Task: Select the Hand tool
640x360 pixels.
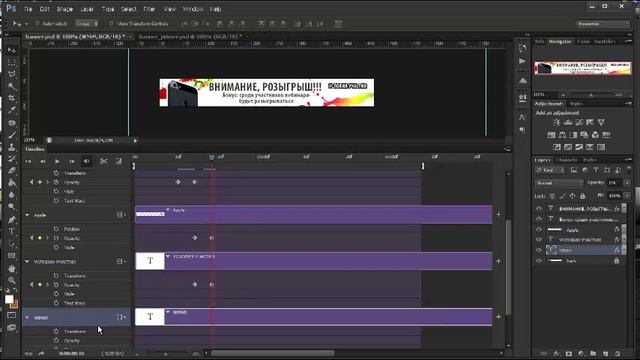Action: [x=12, y=269]
